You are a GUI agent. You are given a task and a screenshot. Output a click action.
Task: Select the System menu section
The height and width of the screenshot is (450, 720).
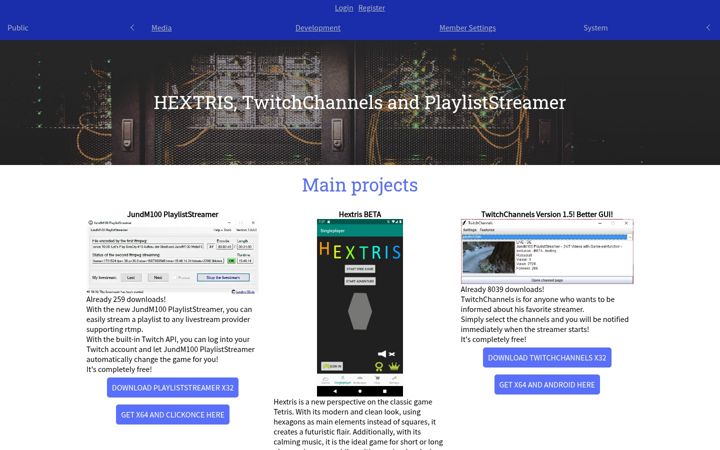(x=596, y=28)
